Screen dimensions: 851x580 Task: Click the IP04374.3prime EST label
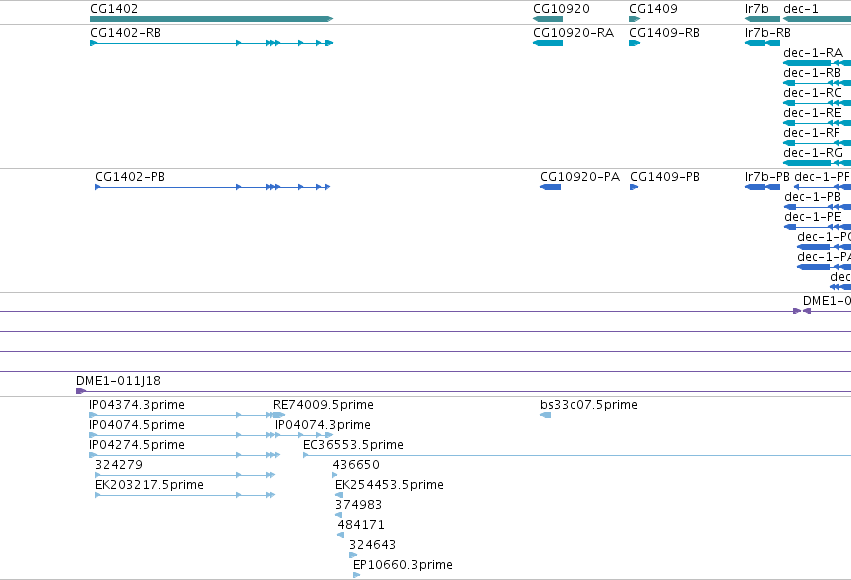pos(137,405)
